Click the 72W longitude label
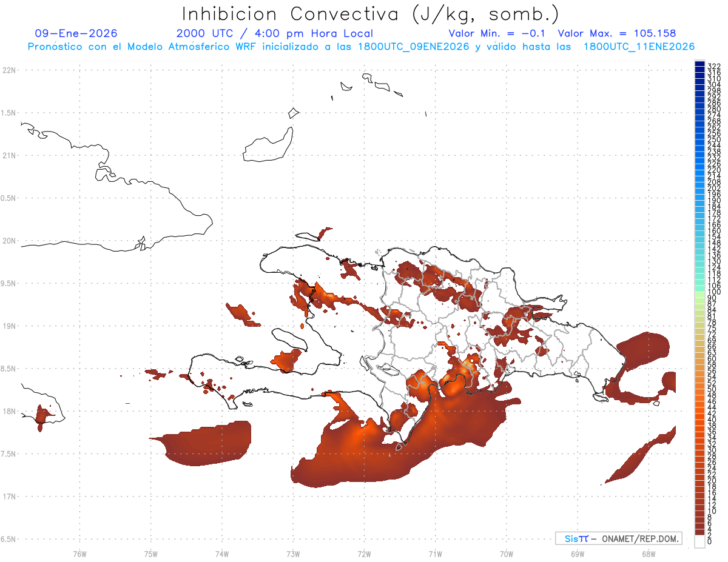Image resolution: width=728 pixels, height=562 pixels. [x=364, y=554]
